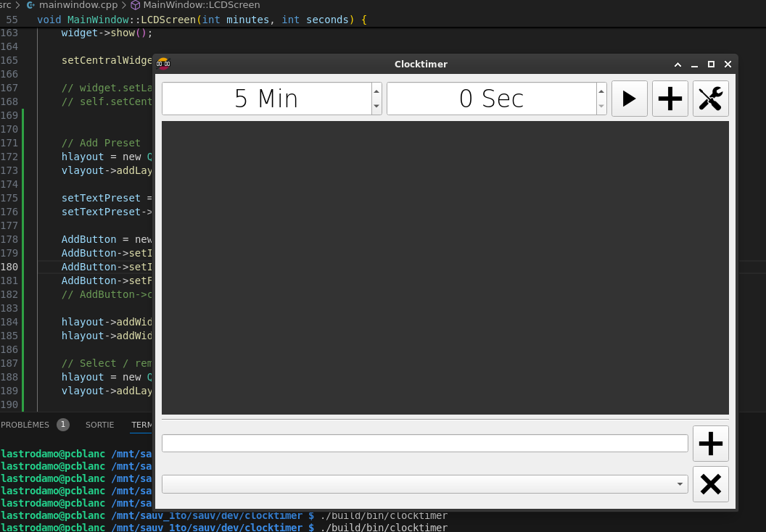Viewport: 766px width, 532px height.
Task: Click into the 5 Min field
Action: 267,99
